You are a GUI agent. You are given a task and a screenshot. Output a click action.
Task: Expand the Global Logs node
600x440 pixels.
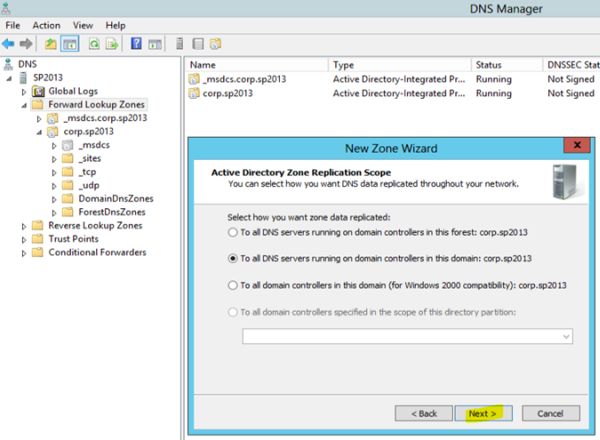(24, 92)
